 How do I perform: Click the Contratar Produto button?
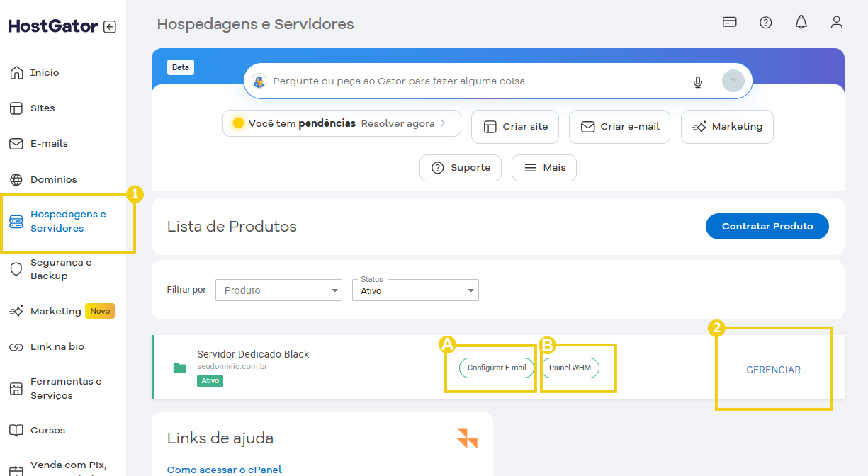(767, 226)
